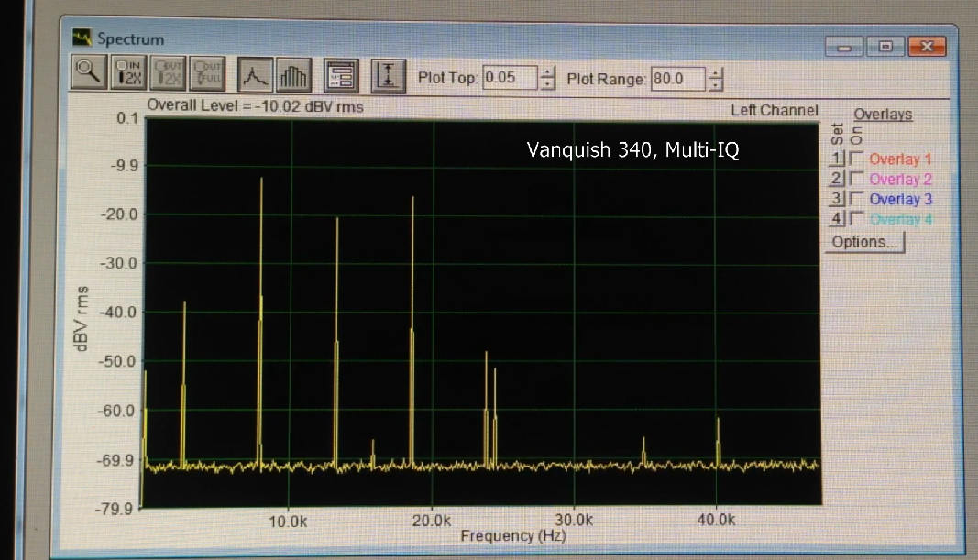Enable the Overlay 1 checkbox
The image size is (978, 560).
tap(857, 159)
